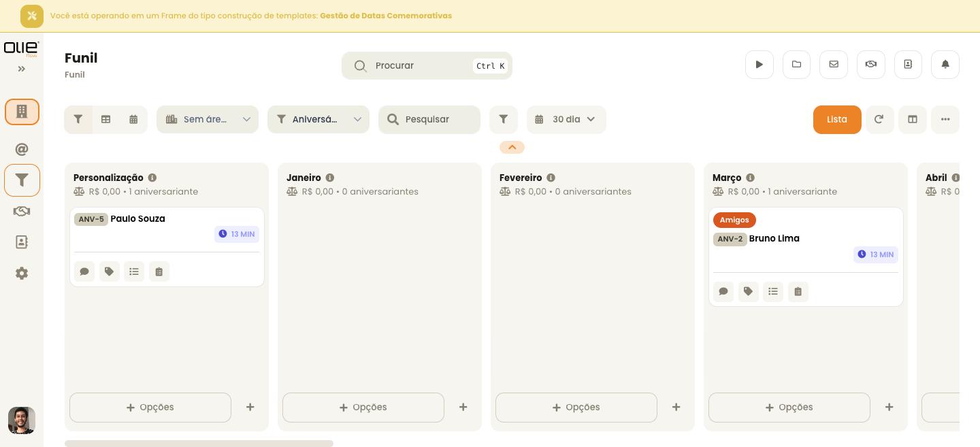980x447 pixels.
Task: Switch to funnel view toggle
Action: [x=78, y=119]
